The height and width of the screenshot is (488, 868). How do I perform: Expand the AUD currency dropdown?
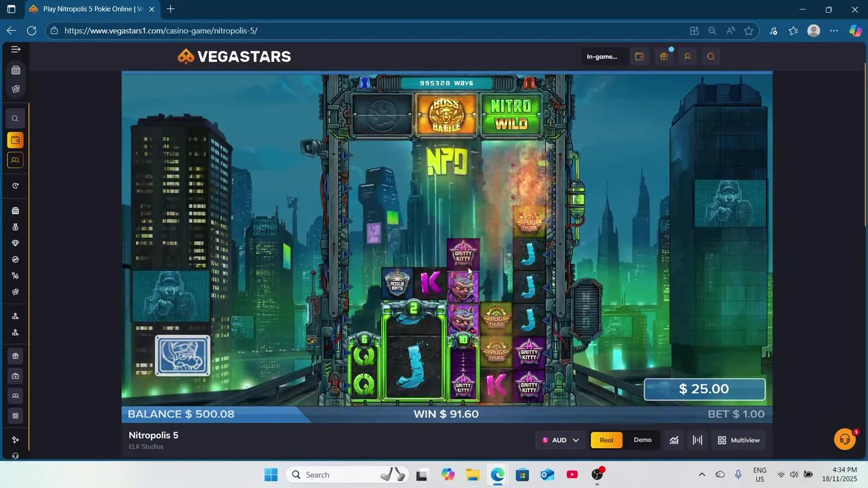pos(560,441)
